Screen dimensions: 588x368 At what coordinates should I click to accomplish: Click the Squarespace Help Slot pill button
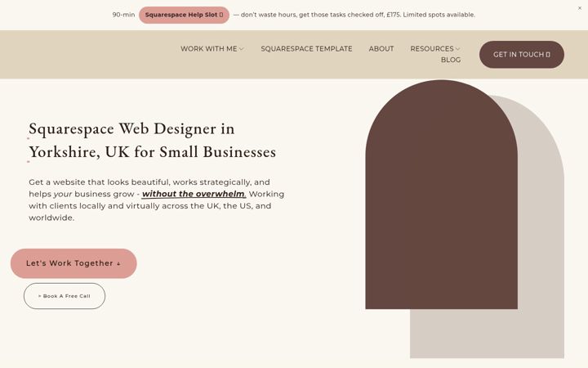[x=184, y=15]
